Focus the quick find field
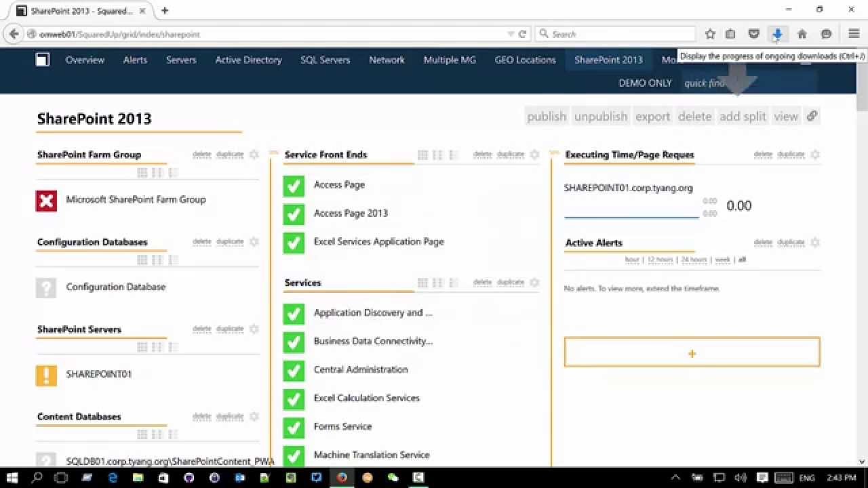The image size is (868, 488). click(749, 83)
